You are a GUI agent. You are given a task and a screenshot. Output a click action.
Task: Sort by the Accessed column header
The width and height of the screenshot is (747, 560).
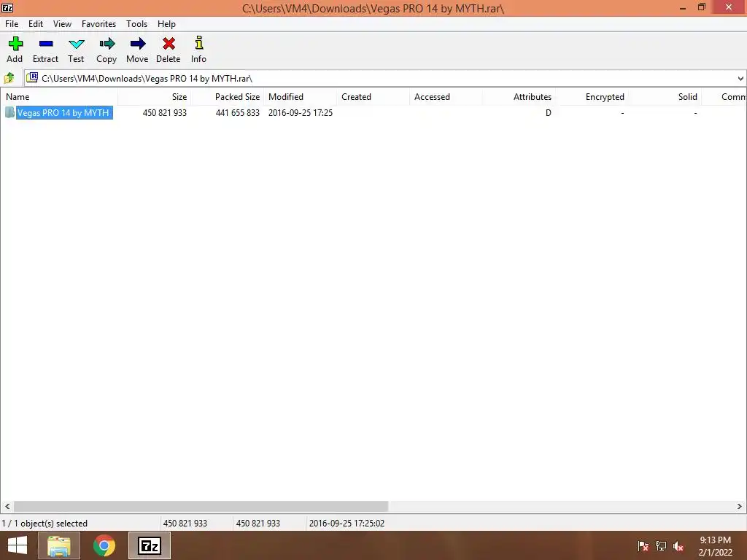446,97
